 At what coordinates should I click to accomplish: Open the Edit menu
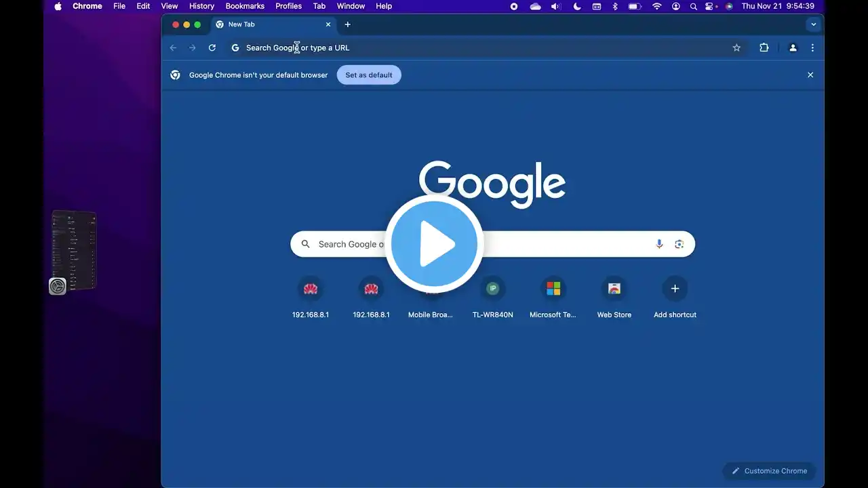coord(143,6)
